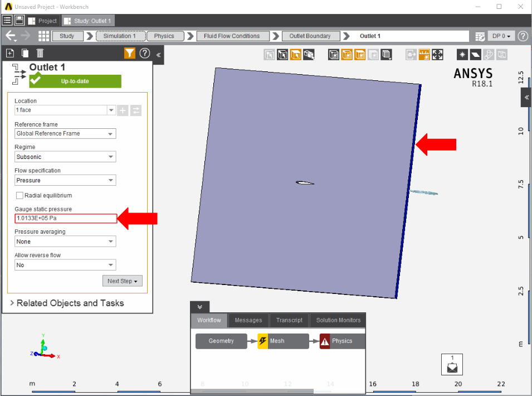Image resolution: width=532 pixels, height=396 pixels.
Task: Select the Workflow tab
Action: point(209,320)
